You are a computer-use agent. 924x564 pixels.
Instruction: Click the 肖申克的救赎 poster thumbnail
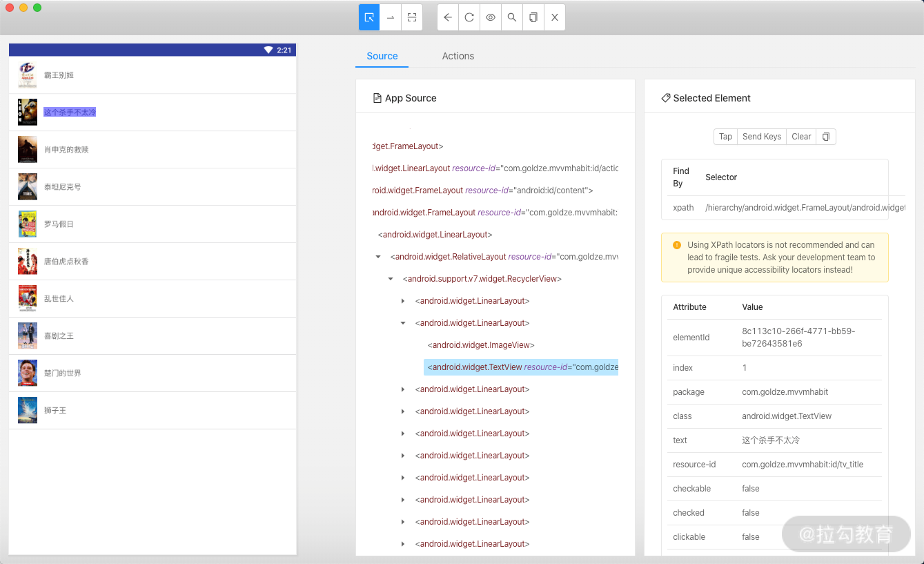pyautogui.click(x=28, y=150)
